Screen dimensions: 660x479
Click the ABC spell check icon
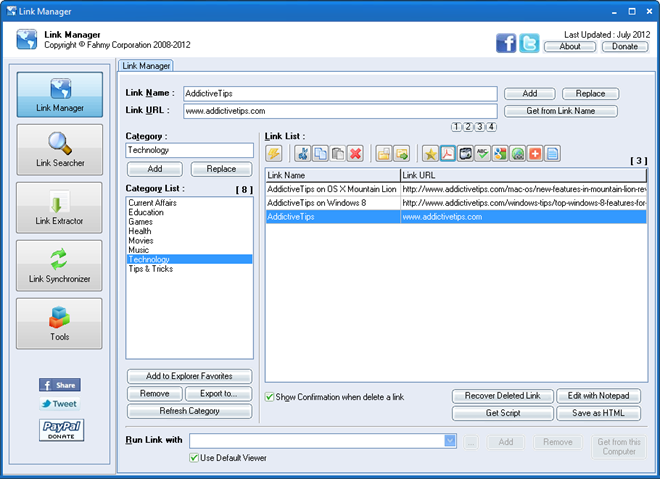483,154
